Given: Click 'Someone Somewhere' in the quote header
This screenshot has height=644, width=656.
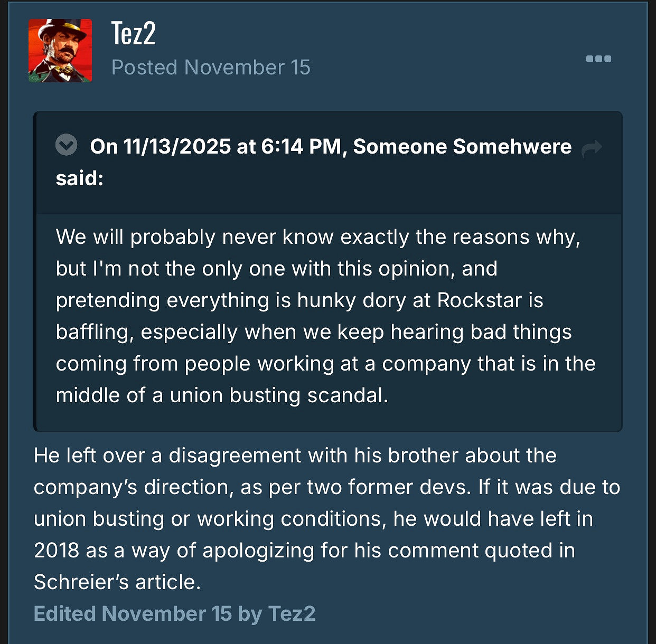Looking at the screenshot, I should (x=462, y=146).
